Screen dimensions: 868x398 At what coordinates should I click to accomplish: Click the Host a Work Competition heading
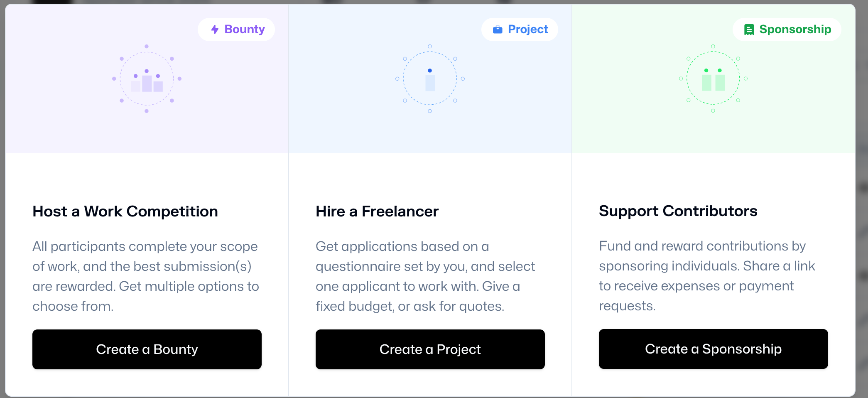point(125,211)
